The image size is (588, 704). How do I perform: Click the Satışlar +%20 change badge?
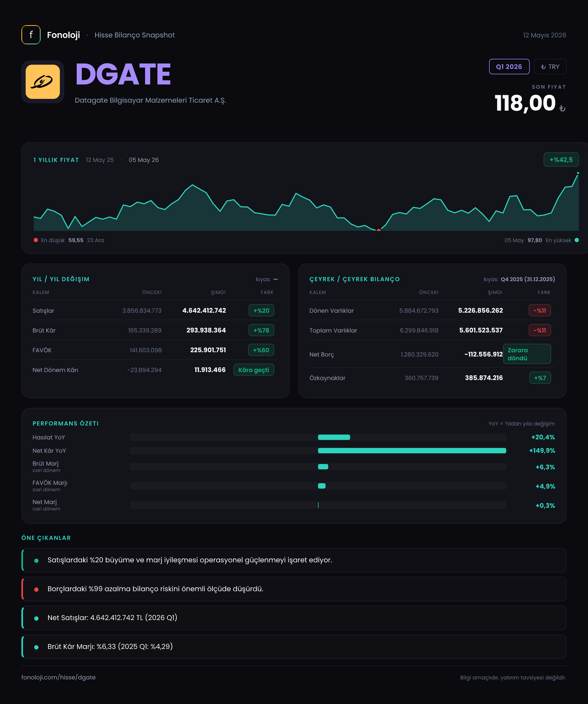pos(261,310)
